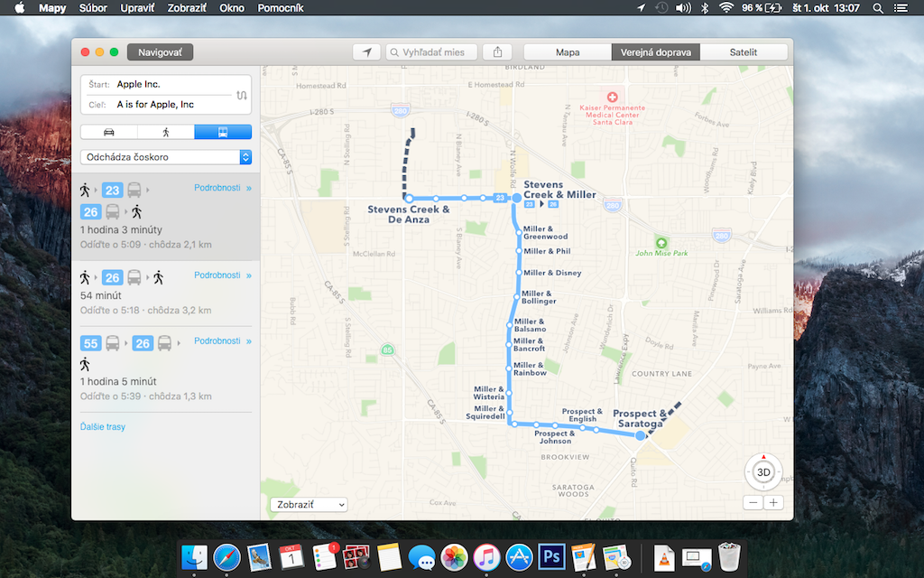Select public transit directions (bus icon)
924x578 pixels.
[x=223, y=132]
